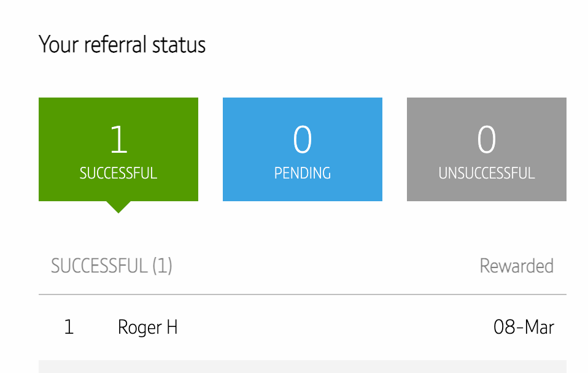The width and height of the screenshot is (588, 373).
Task: Click the SUCCESSFUL label text in green tile
Action: (118, 173)
